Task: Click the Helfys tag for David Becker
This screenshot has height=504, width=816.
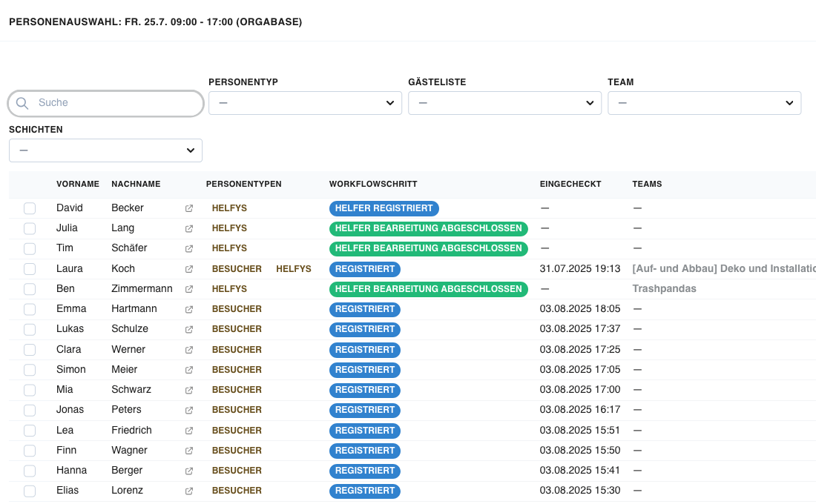Action: (x=229, y=208)
